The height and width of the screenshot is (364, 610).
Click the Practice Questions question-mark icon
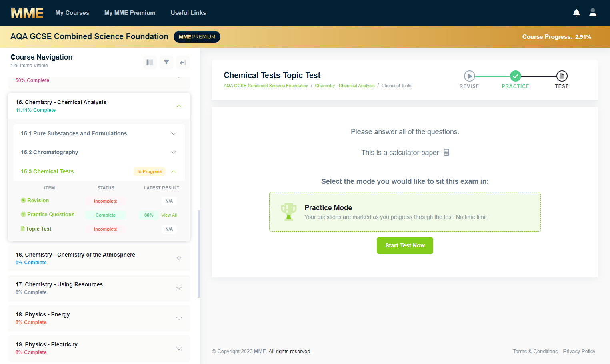tap(23, 214)
